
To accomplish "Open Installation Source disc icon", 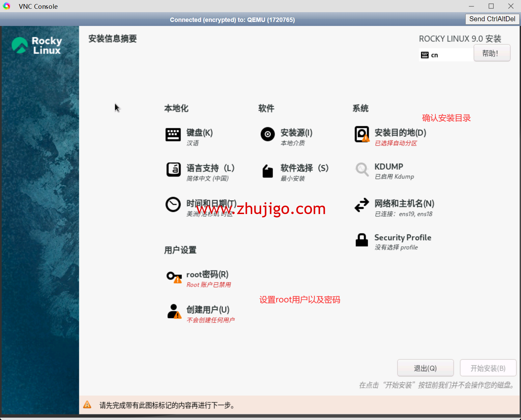I will coord(267,134).
